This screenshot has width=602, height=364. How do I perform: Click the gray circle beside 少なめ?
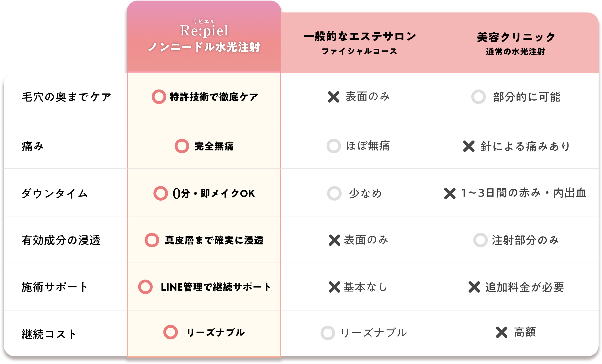334,193
